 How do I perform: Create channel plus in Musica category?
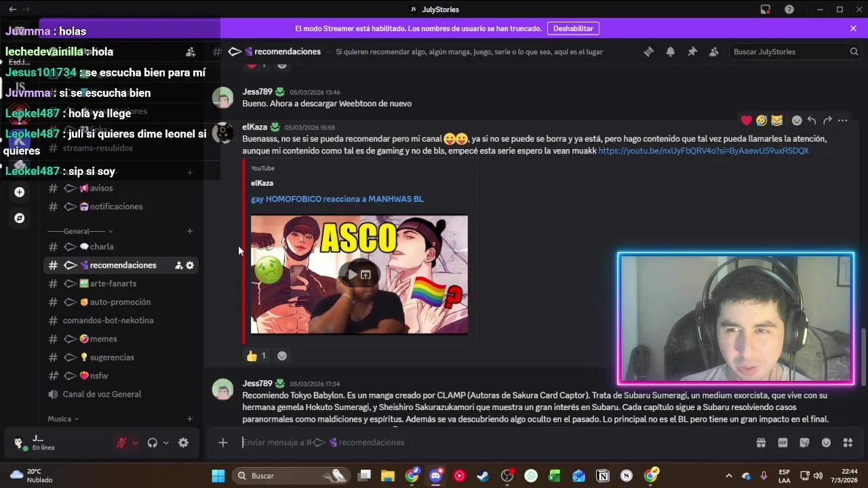(x=190, y=419)
